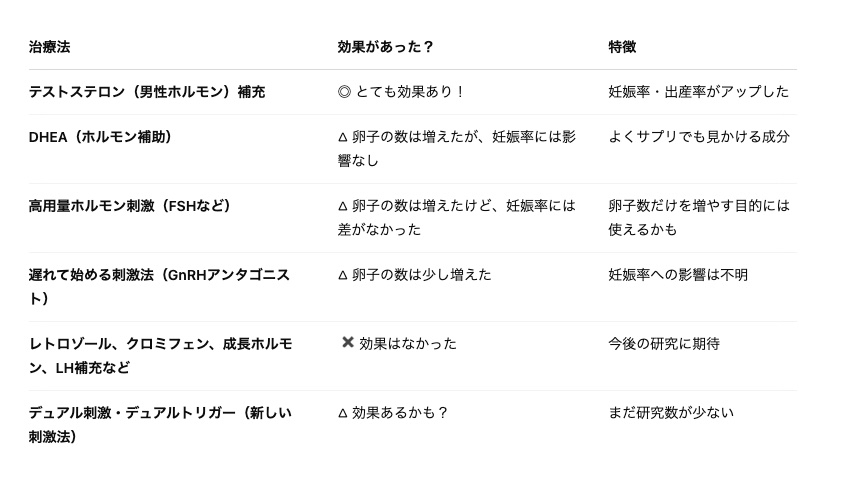Select the テストステロン（男性ホルモン）補充 row title
The width and height of the screenshot is (841, 490).
147,92
